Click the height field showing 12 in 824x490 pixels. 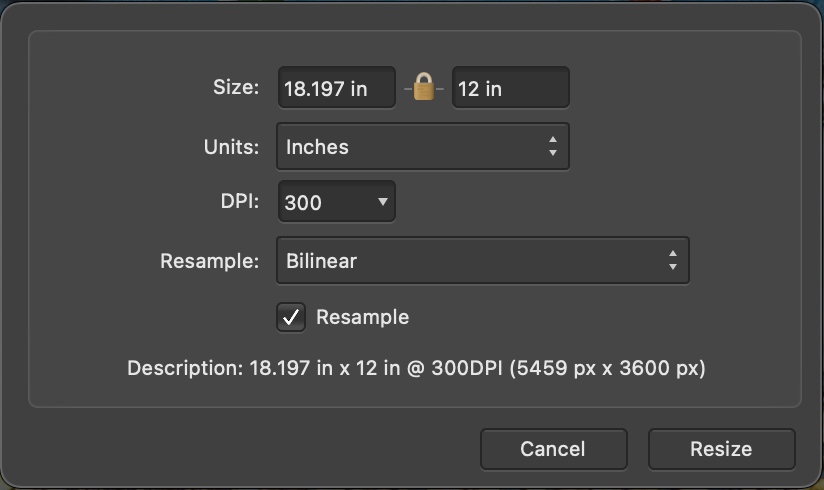pyautogui.click(x=511, y=88)
